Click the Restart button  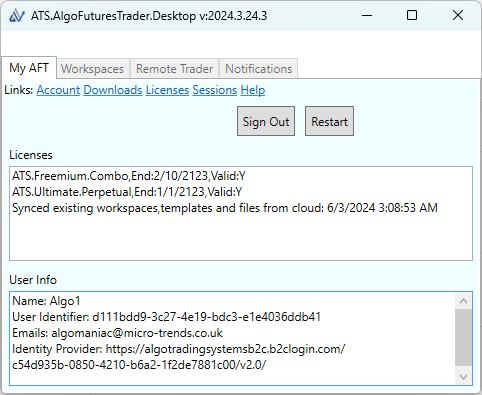pyautogui.click(x=329, y=121)
